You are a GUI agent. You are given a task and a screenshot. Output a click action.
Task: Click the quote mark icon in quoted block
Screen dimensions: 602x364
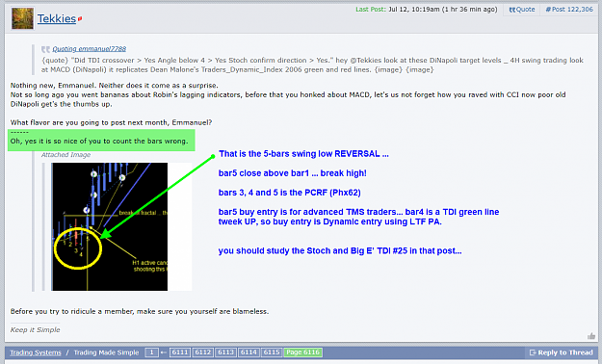click(x=45, y=49)
